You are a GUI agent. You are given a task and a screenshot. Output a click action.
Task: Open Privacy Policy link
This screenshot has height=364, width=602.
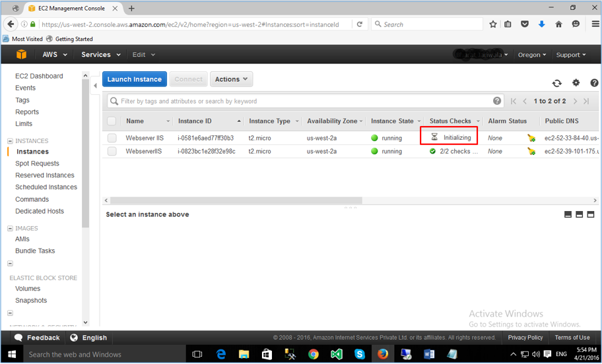click(525, 338)
